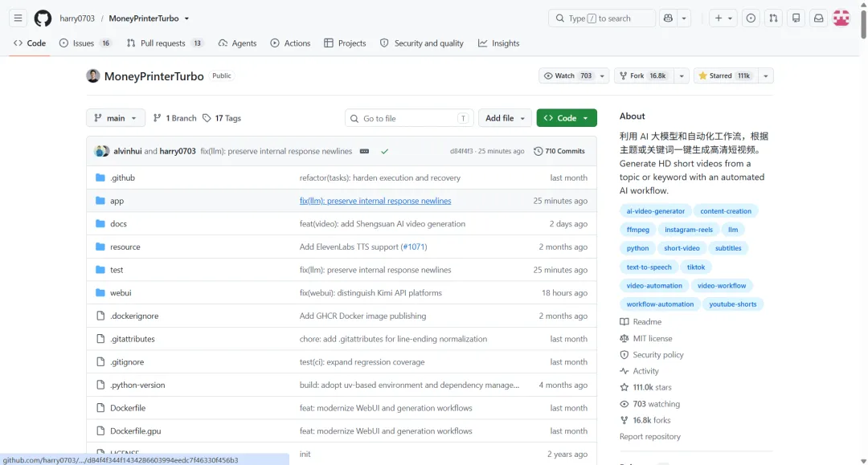Open the repository switcher dropdown arrow

[186, 18]
